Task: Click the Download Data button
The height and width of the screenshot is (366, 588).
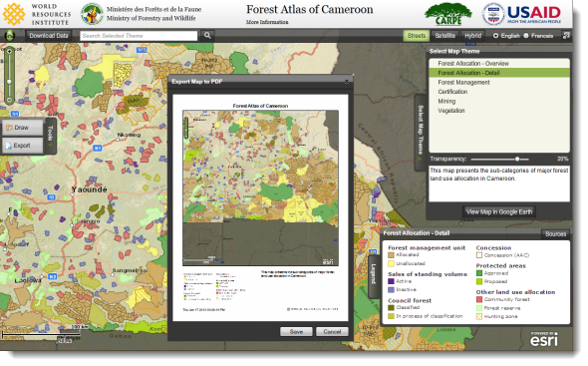Action: click(49, 36)
